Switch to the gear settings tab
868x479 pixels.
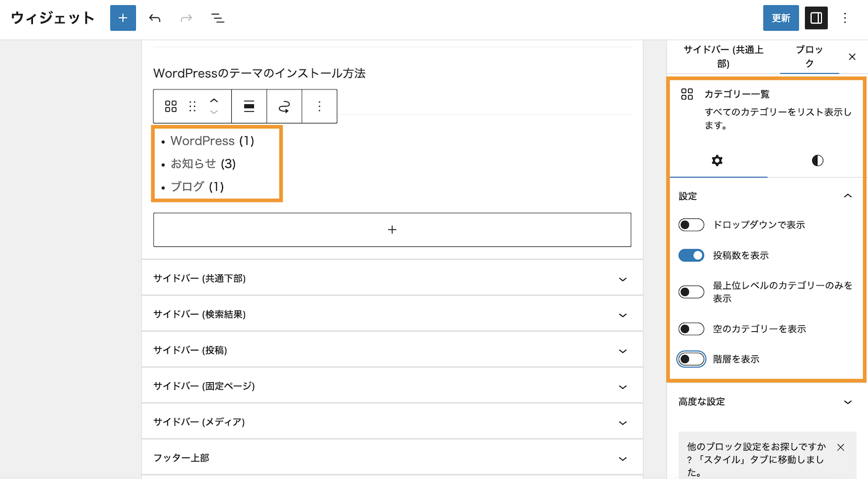click(717, 161)
